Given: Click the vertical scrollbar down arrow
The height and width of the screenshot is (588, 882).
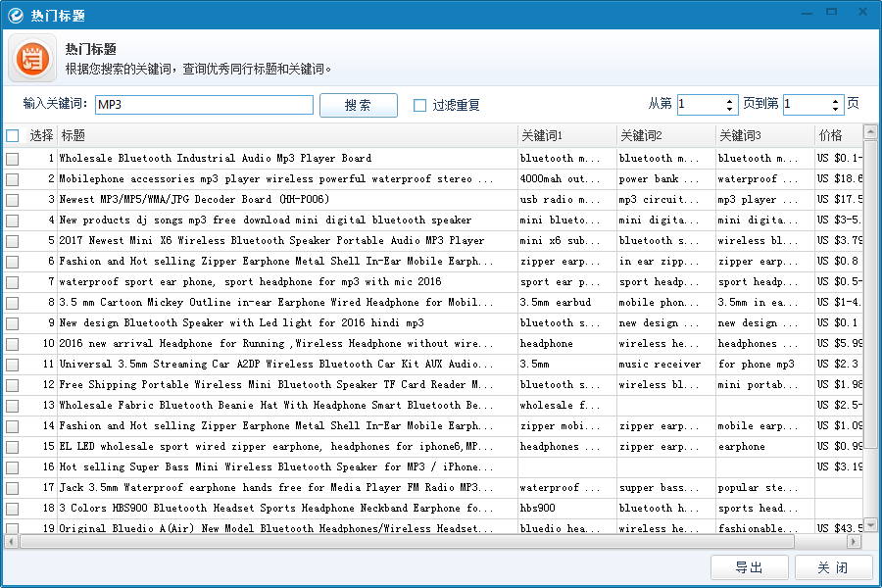Looking at the screenshot, I should tap(870, 526).
